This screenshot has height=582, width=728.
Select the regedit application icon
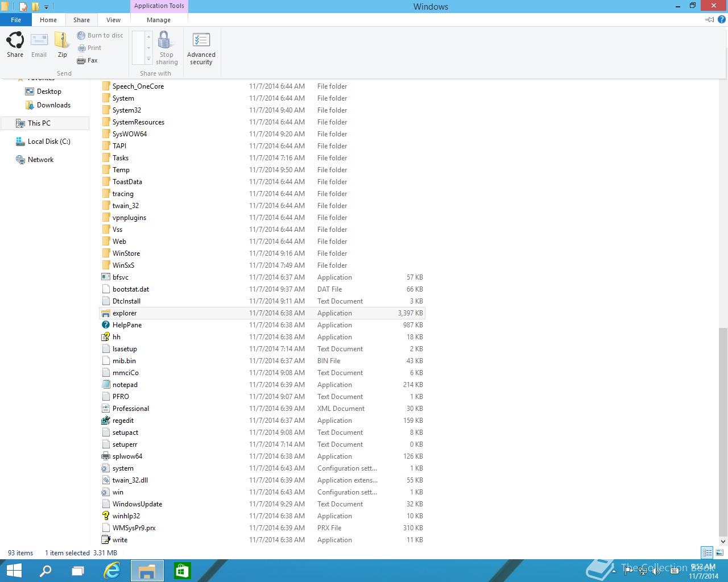pos(105,421)
